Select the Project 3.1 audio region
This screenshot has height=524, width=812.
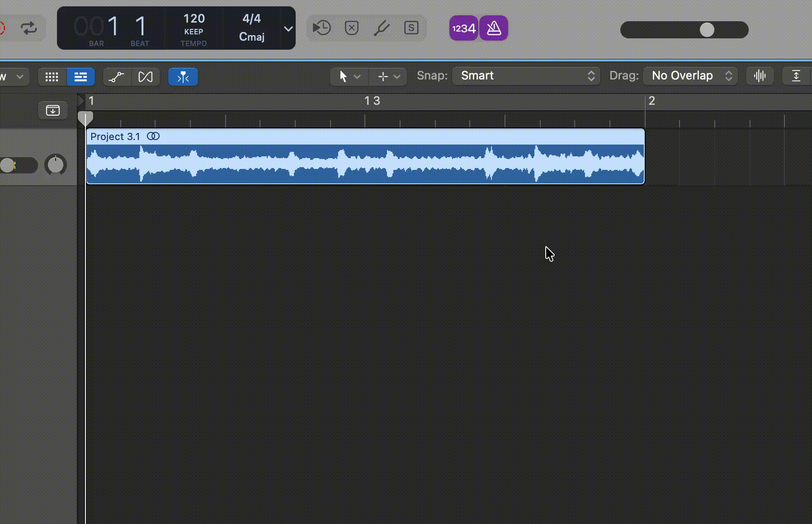click(365, 163)
